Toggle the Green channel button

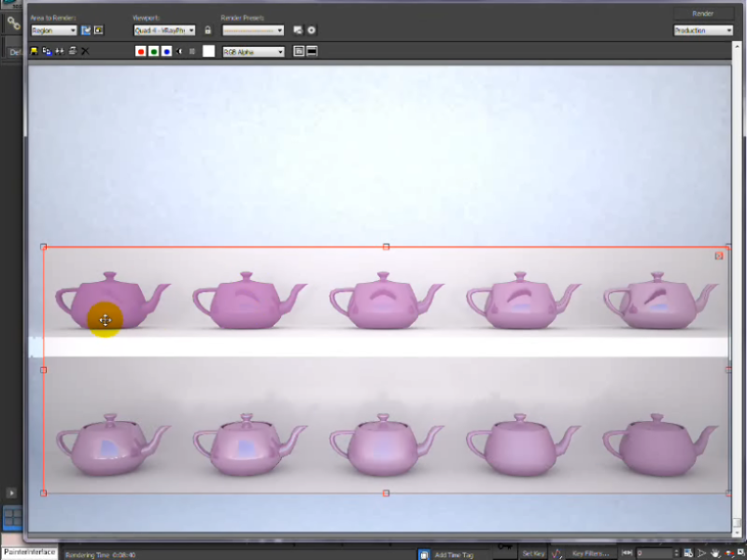153,51
